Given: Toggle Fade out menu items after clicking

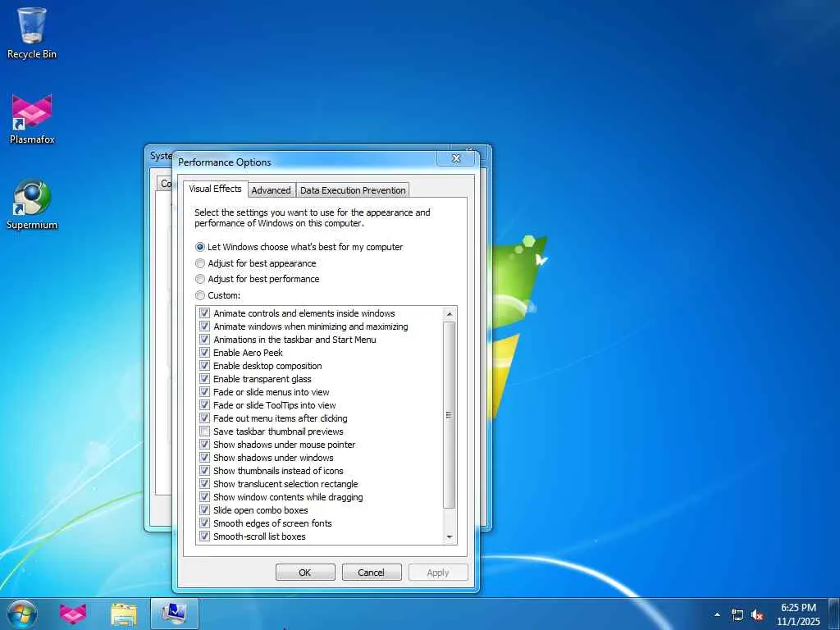Looking at the screenshot, I should [204, 418].
